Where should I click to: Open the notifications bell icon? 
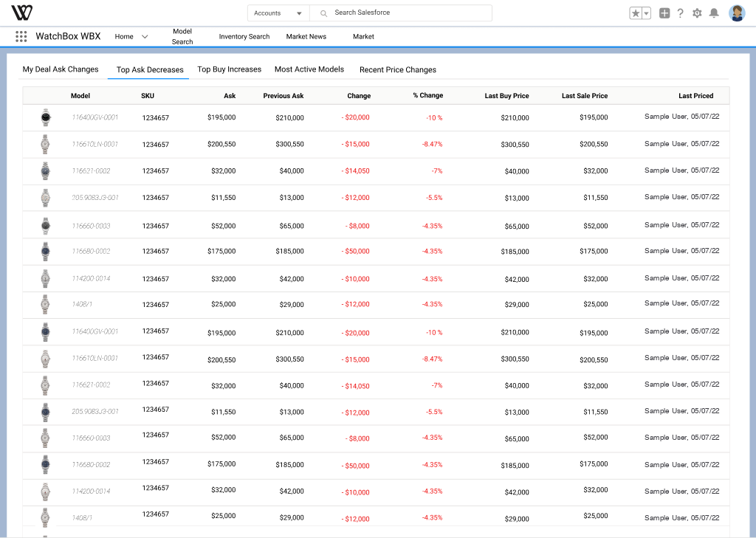714,13
